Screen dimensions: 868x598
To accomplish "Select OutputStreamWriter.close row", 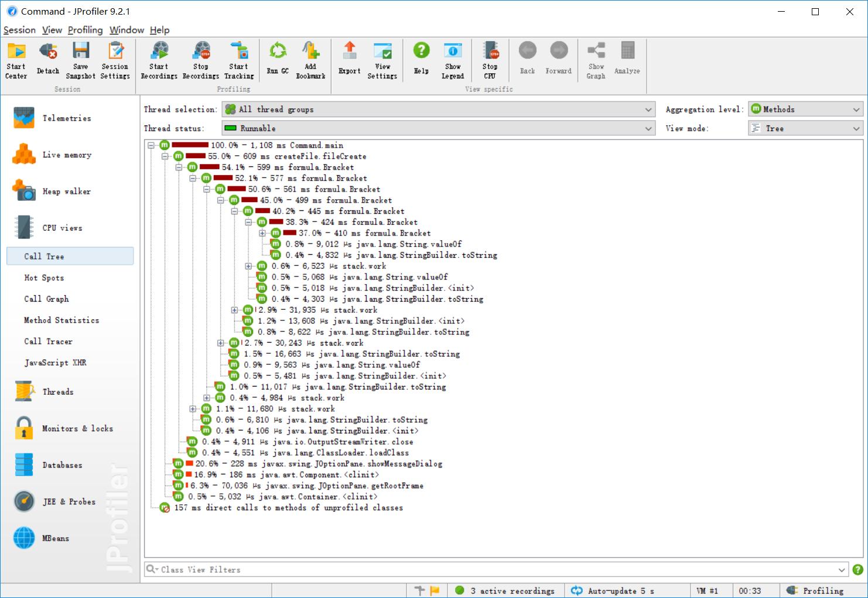I will pyautogui.click(x=300, y=442).
